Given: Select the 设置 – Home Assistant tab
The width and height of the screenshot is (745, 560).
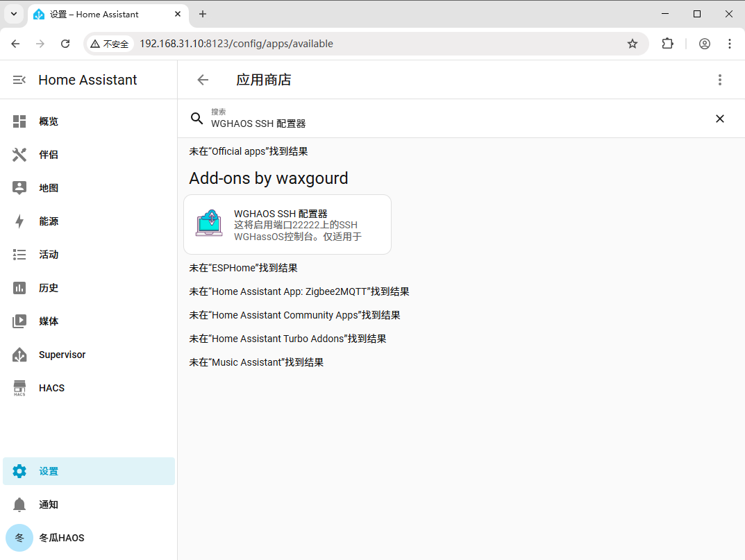Looking at the screenshot, I should pos(108,15).
